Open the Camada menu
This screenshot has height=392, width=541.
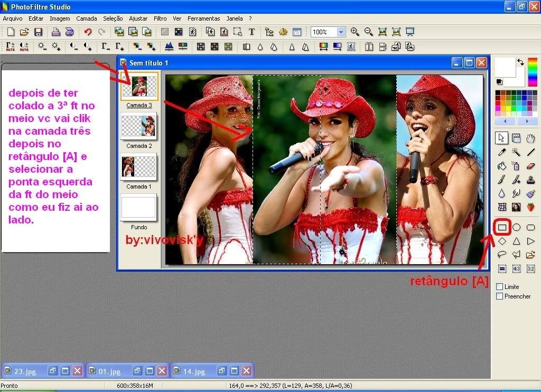tap(86, 18)
